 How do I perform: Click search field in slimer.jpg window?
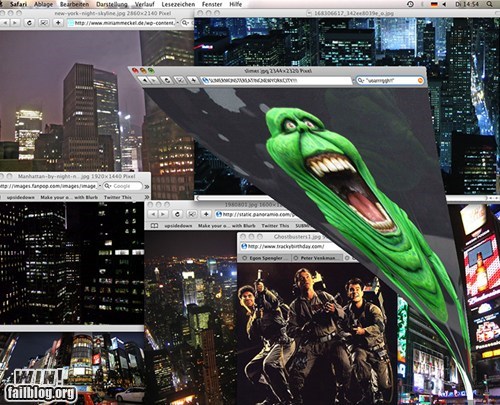390,80
